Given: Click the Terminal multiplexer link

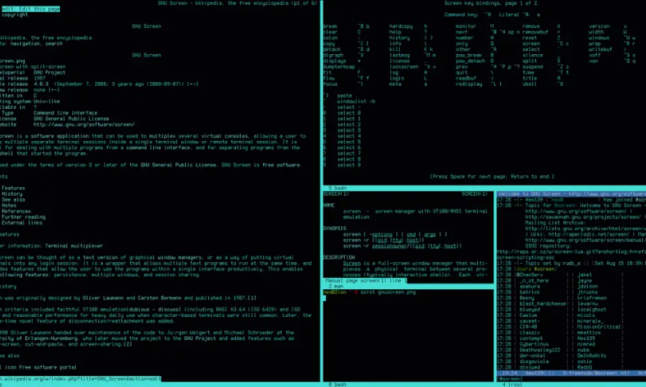Looking at the screenshot, I should (x=74, y=246).
